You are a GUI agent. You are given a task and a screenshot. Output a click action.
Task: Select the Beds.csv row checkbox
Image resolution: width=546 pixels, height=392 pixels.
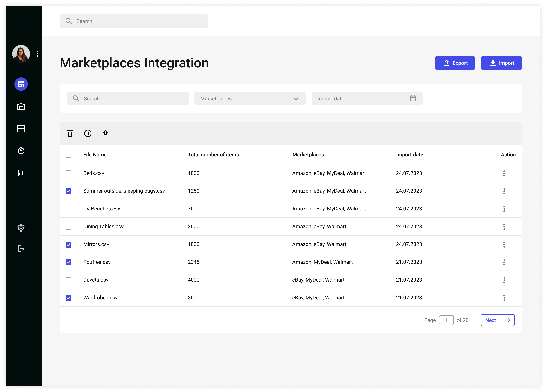pos(69,173)
